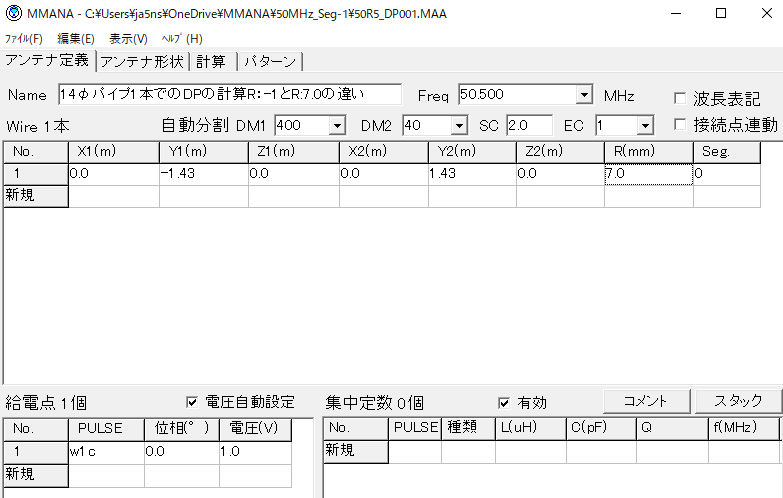
Task: Open the DM2 segmentation dropdown
Action: tap(459, 126)
